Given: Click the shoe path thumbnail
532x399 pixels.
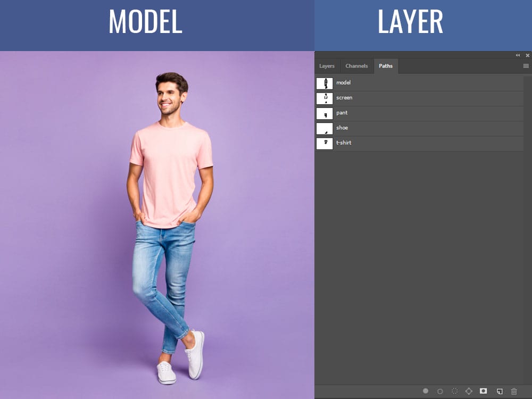Looking at the screenshot, I should pyautogui.click(x=325, y=129).
